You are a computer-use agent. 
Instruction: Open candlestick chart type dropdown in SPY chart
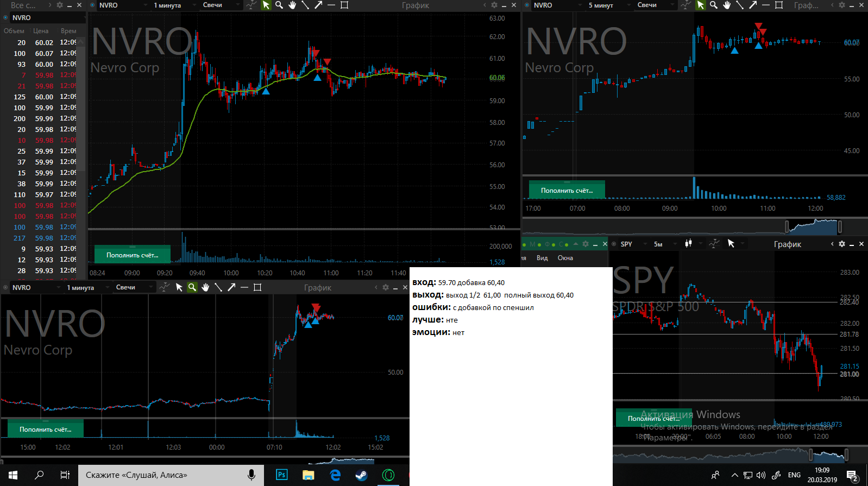tap(694, 244)
